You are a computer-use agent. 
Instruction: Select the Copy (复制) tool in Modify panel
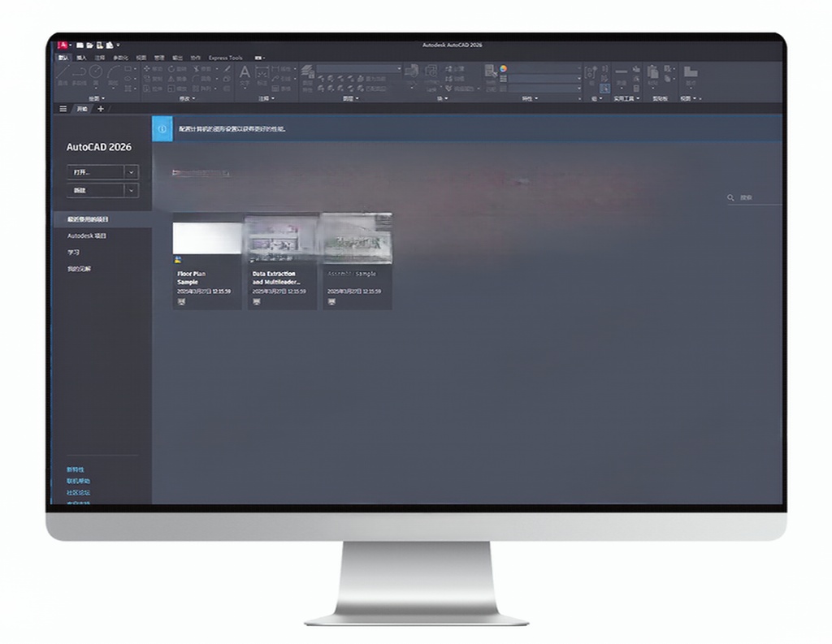click(154, 79)
